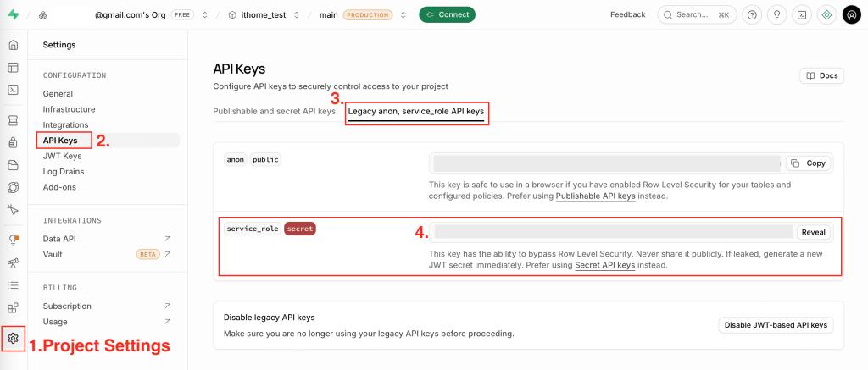Reveal the service_role secret key
Viewport: 868px width, 370px height.
[815, 232]
